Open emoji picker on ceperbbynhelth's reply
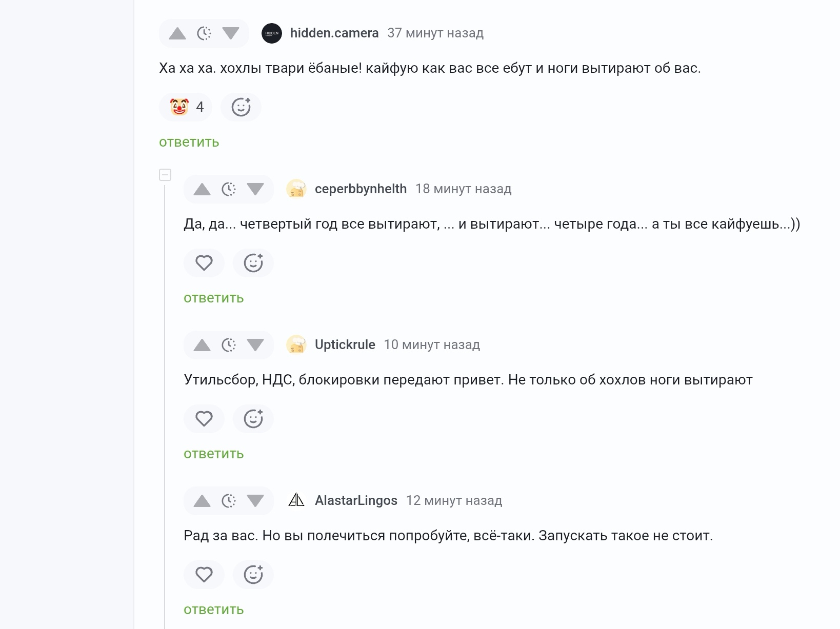 [253, 263]
